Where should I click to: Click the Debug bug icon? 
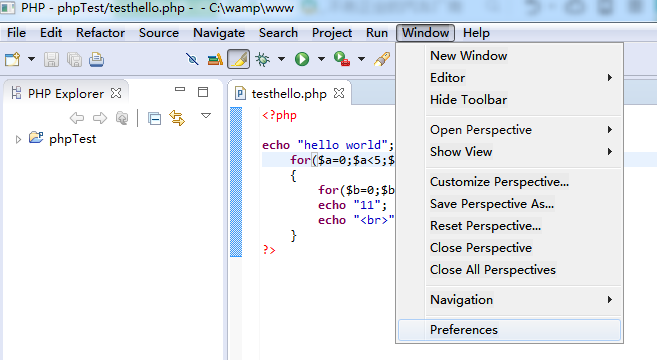[x=263, y=59]
